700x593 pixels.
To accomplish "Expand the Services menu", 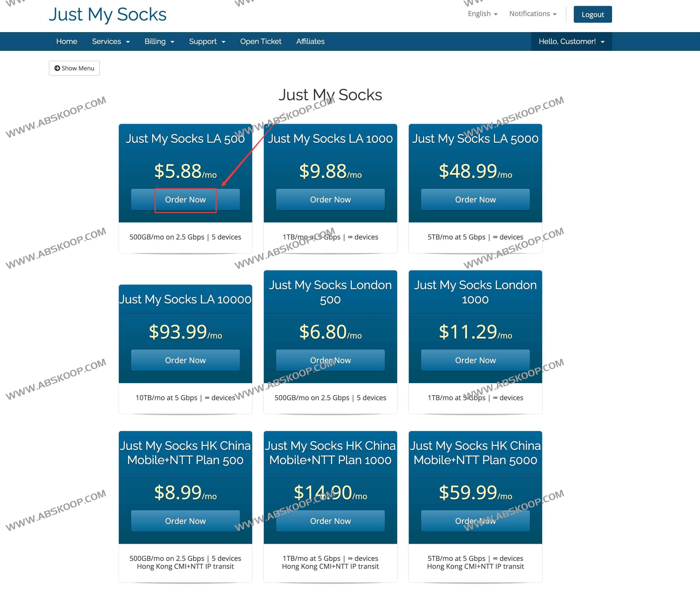I will point(111,41).
